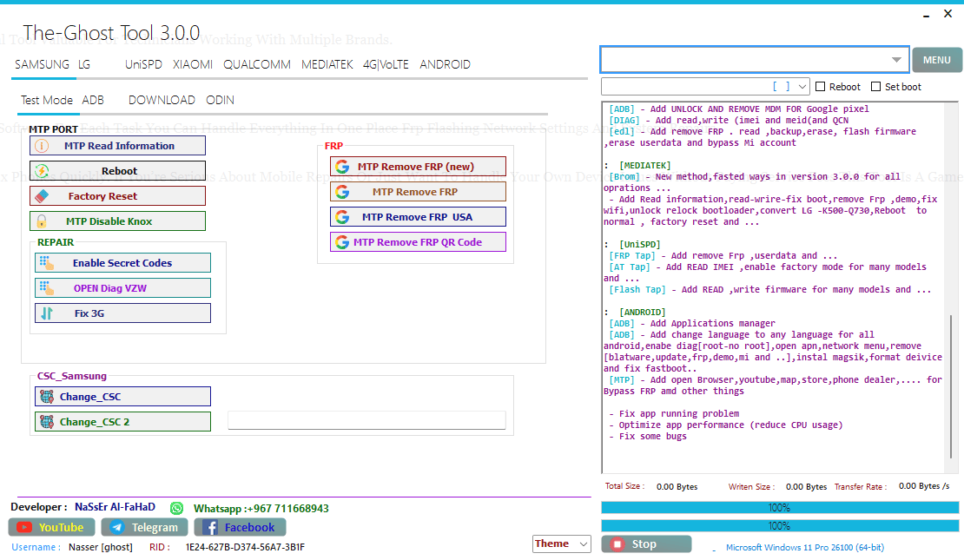The image size is (964, 560).
Task: Click the WhatsApp icon beside the phone number
Action: click(x=177, y=508)
